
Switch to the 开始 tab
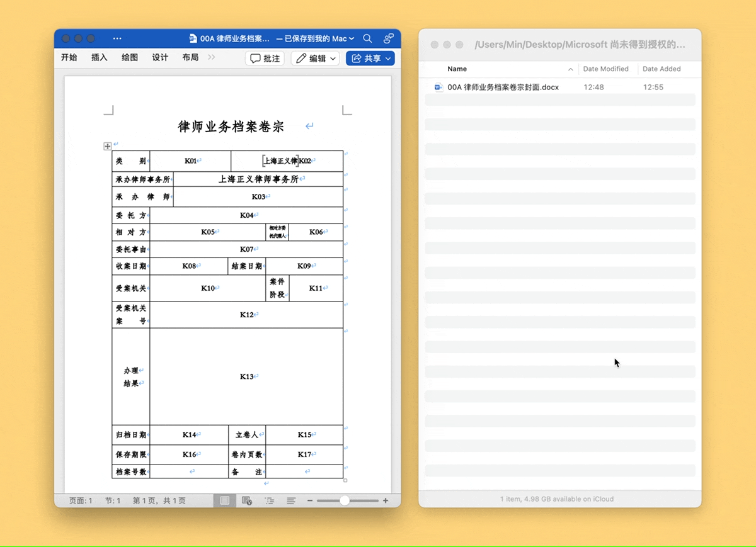[69, 57]
